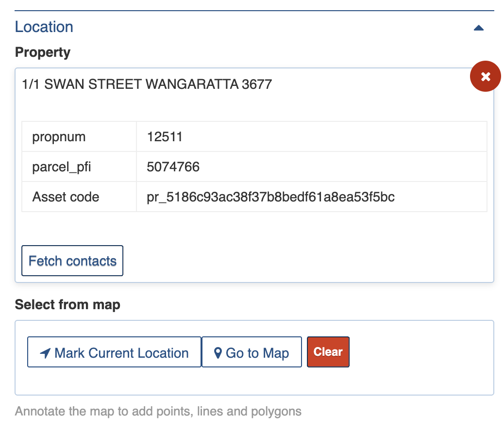Click the Location section heading
This screenshot has height=431, width=504.
pyautogui.click(x=44, y=27)
